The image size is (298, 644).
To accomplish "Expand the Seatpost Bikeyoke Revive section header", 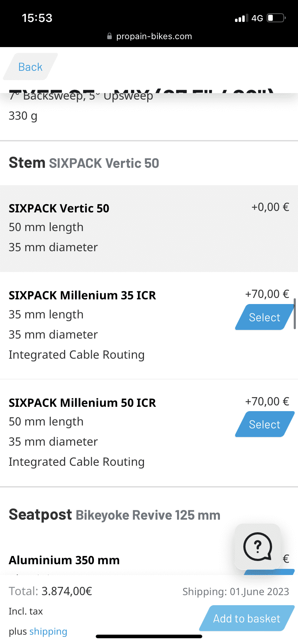I will pos(114,515).
